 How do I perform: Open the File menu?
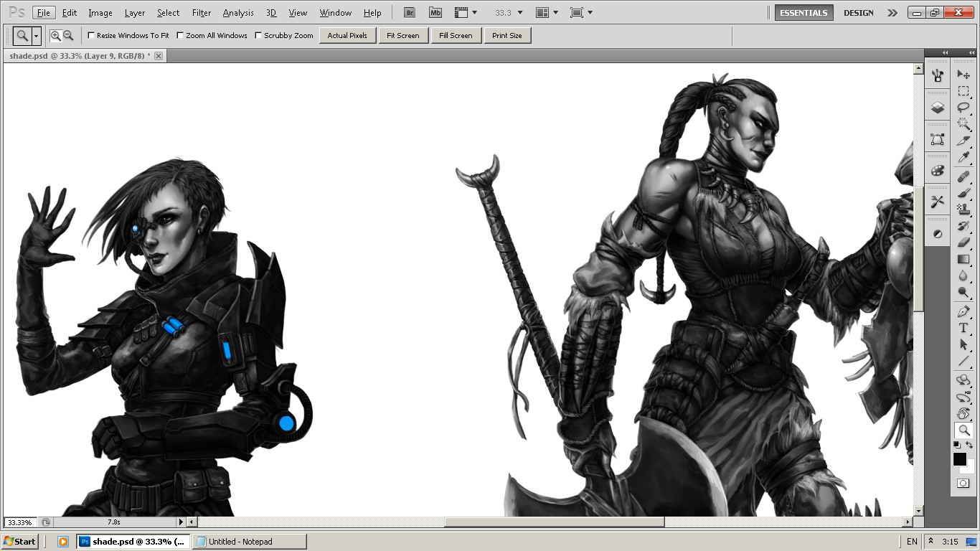pos(44,13)
